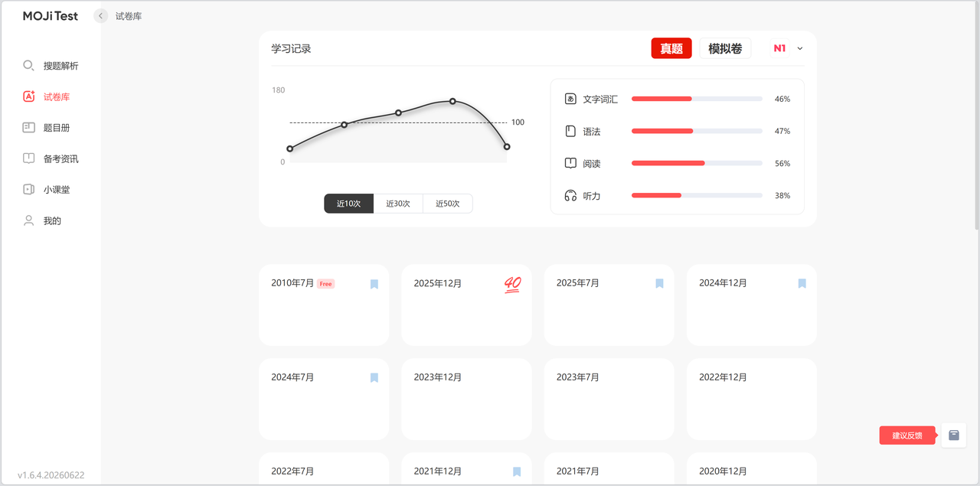Click the back arrow beside 试卷库
Image resolution: width=980 pixels, height=486 pixels.
pos(101,16)
